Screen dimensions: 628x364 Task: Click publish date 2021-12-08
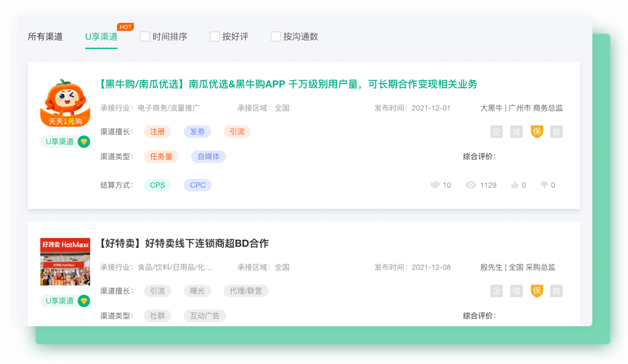coord(431,267)
